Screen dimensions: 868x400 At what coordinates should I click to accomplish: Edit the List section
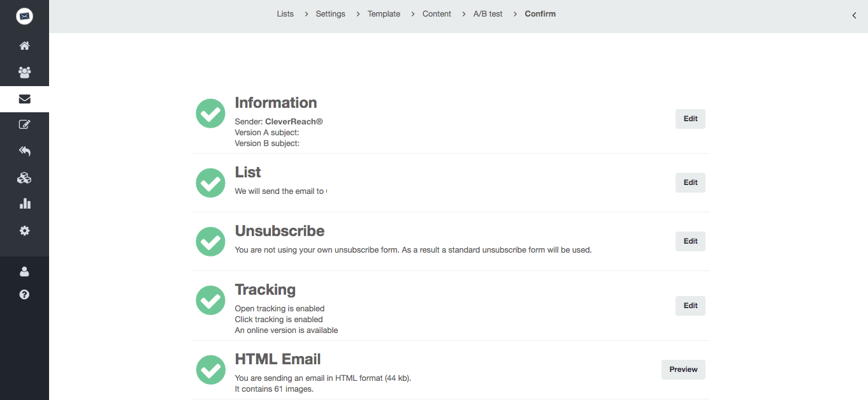pyautogui.click(x=690, y=182)
